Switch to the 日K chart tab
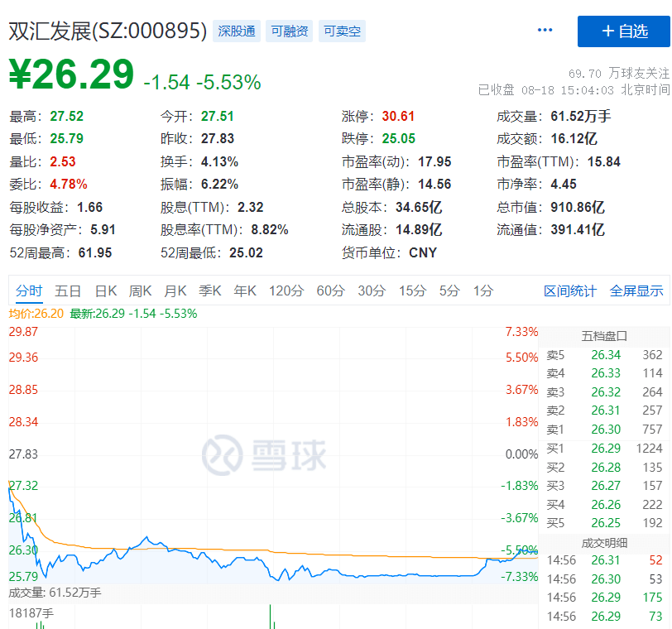The width and height of the screenshot is (672, 629). 106,290
